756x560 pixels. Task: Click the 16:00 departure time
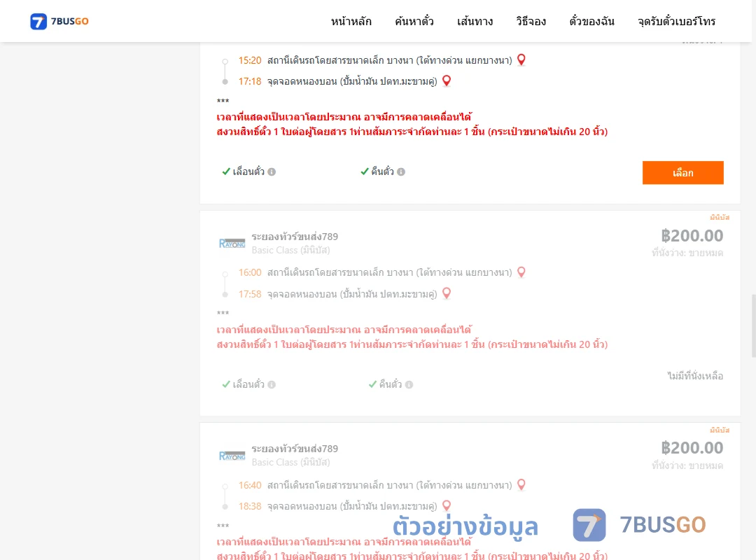[250, 272]
